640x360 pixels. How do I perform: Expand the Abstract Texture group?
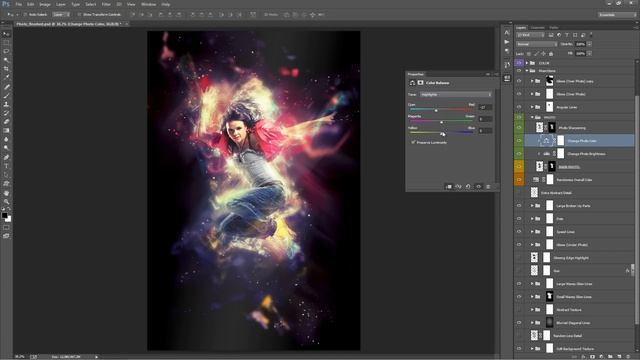(x=532, y=310)
